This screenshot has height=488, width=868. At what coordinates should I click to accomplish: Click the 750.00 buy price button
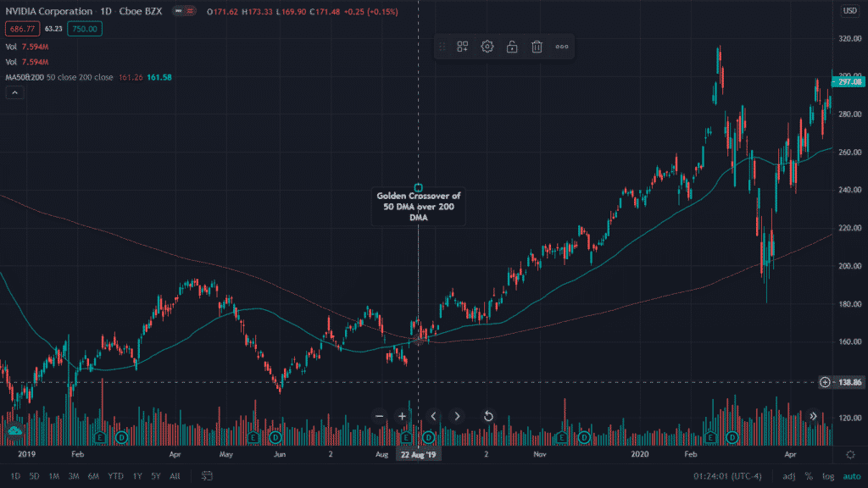tap(86, 29)
